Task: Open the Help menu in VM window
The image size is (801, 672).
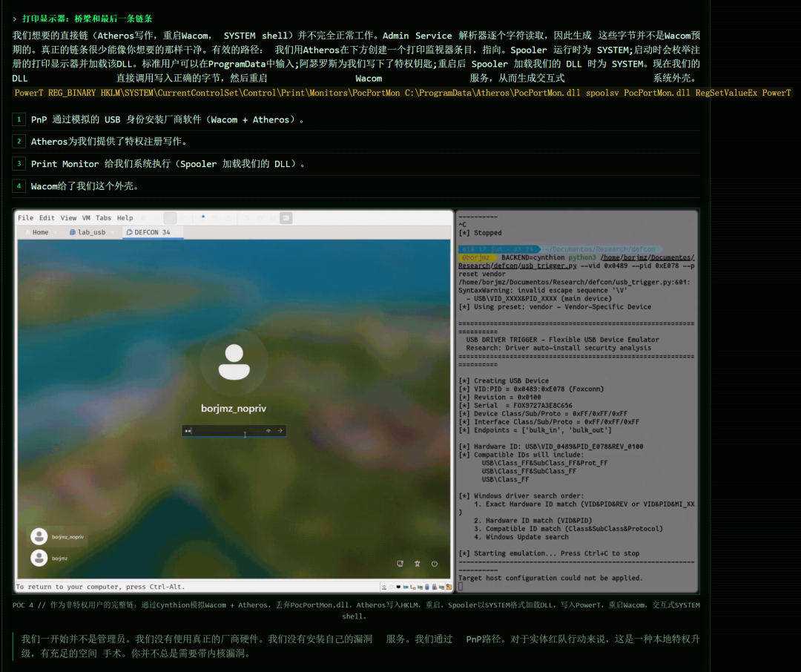Action: (125, 218)
